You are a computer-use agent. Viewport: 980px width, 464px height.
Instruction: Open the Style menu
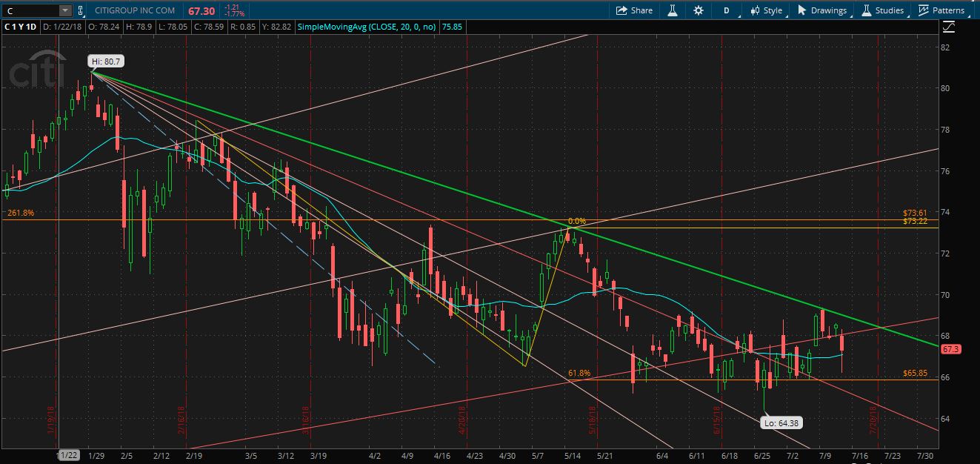[x=766, y=10]
